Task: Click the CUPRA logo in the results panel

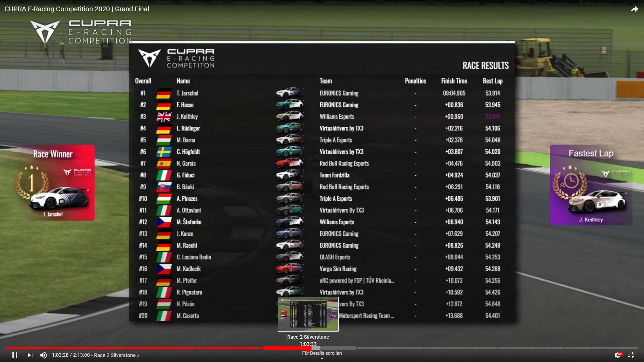Action: coord(176,58)
